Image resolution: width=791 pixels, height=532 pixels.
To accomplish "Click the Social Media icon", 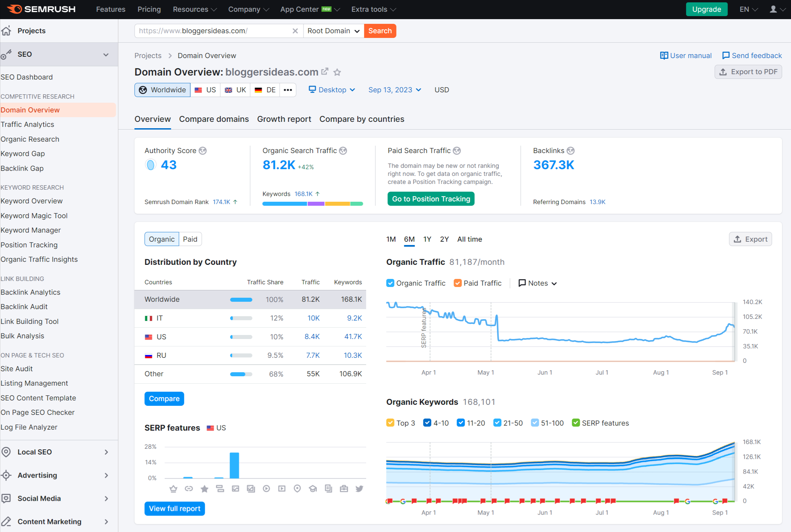I will pyautogui.click(x=6, y=498).
